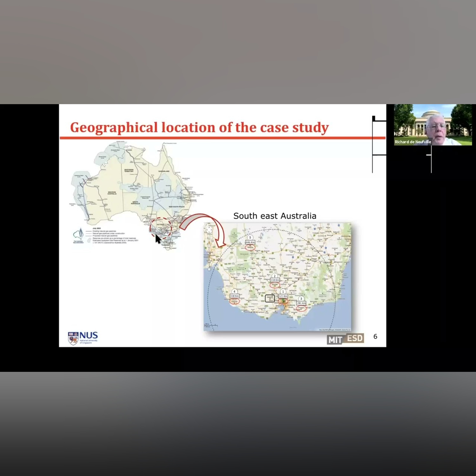
Task: Click the 'Richard de Neufville' name label
Action: coord(413,142)
